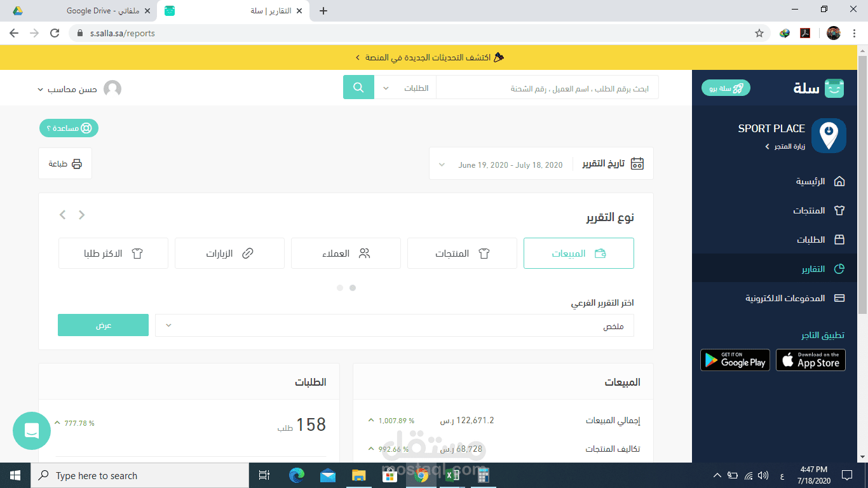Click the عرض button to show report
The image size is (868, 488).
[103, 325]
